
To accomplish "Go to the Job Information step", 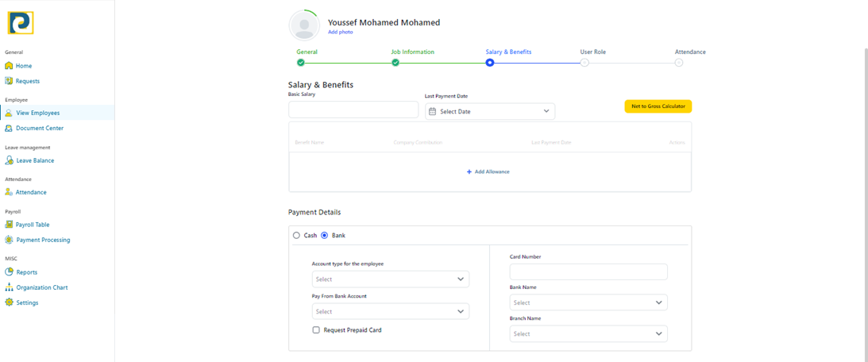I will (x=395, y=63).
